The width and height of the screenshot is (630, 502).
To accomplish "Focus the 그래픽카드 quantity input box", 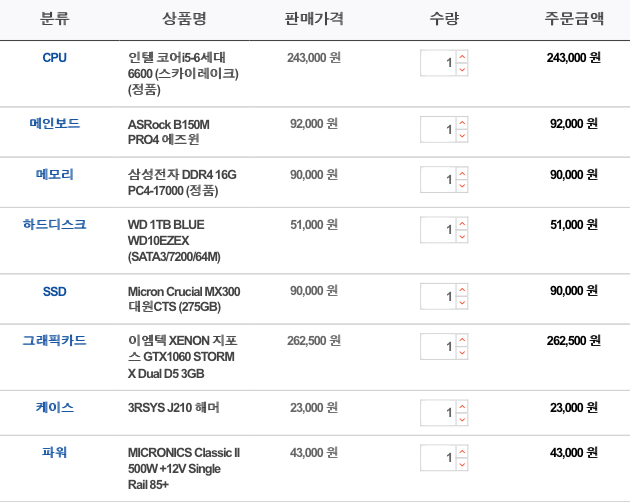I will [x=438, y=346].
